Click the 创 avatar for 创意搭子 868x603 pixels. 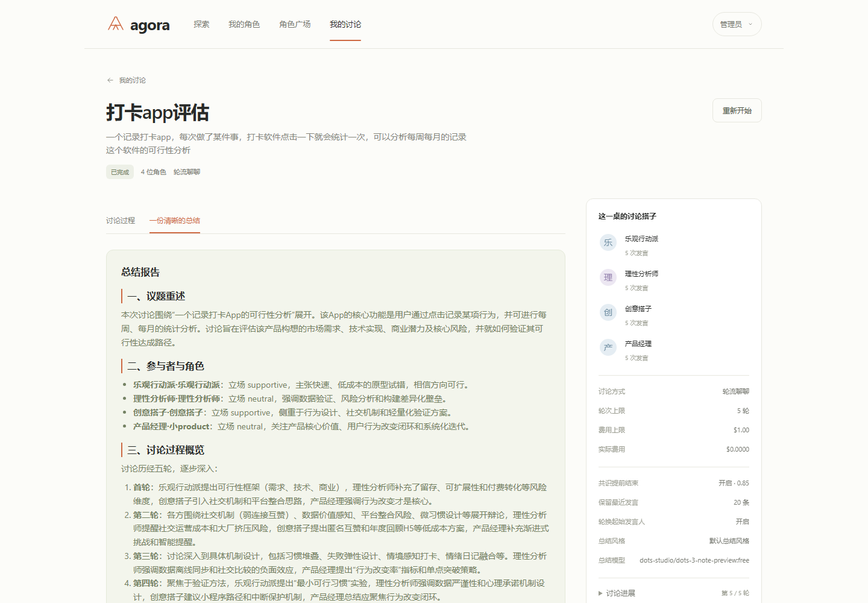[608, 312]
